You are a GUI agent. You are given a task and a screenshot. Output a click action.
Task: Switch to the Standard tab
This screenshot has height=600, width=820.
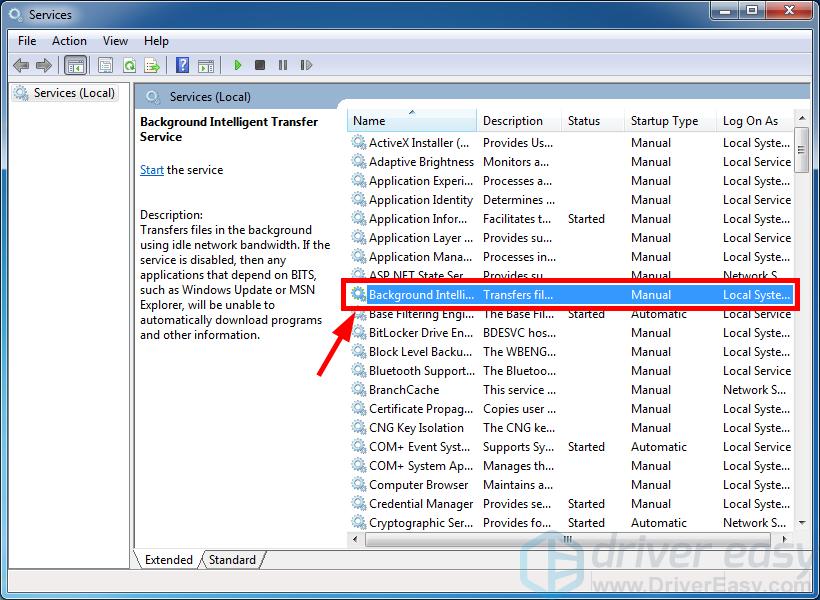coord(232,560)
